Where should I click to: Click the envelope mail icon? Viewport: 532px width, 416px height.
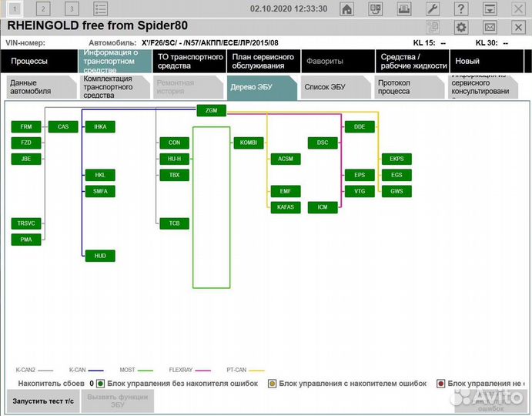pyautogui.click(x=490, y=28)
